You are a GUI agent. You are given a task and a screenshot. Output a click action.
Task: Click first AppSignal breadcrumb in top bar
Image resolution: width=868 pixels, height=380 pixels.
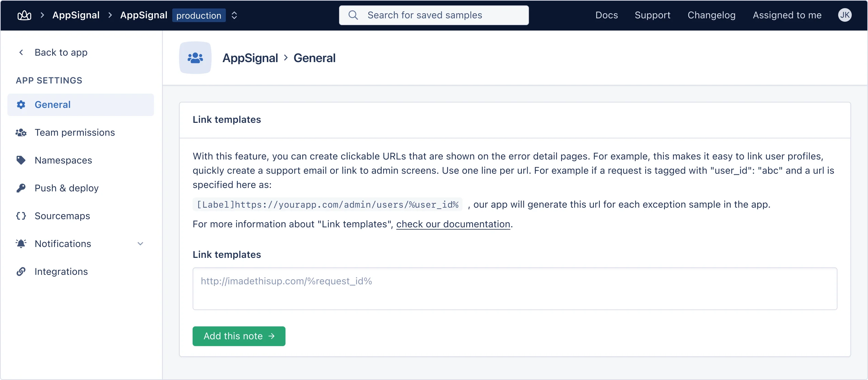click(x=76, y=15)
